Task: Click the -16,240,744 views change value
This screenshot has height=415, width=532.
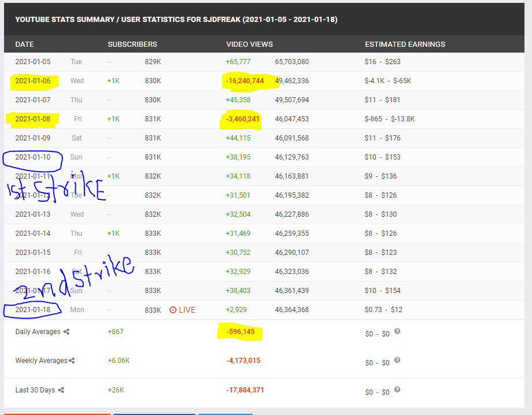Action: click(245, 81)
